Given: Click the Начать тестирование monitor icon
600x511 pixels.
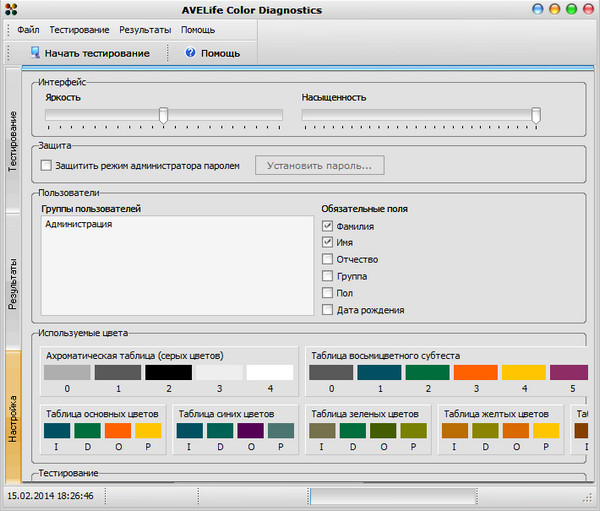Looking at the screenshot, I should tap(36, 53).
